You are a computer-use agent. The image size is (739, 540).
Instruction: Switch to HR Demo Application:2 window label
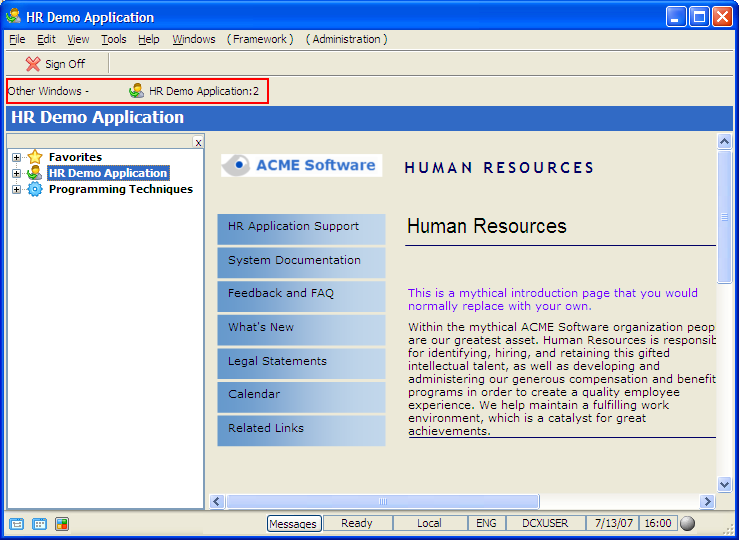pos(204,91)
